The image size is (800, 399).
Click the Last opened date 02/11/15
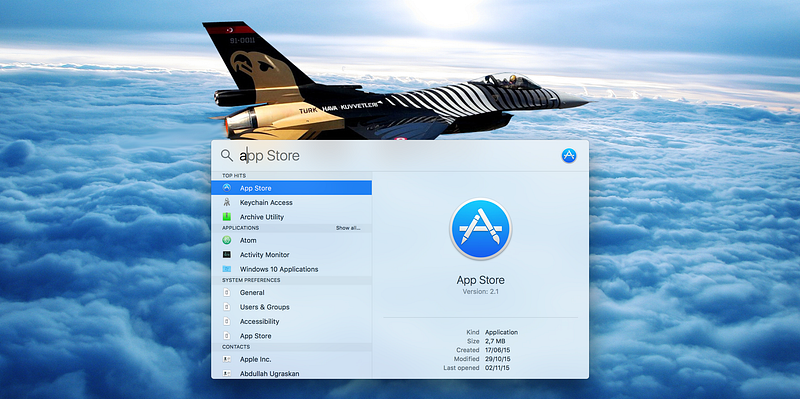pos(497,367)
